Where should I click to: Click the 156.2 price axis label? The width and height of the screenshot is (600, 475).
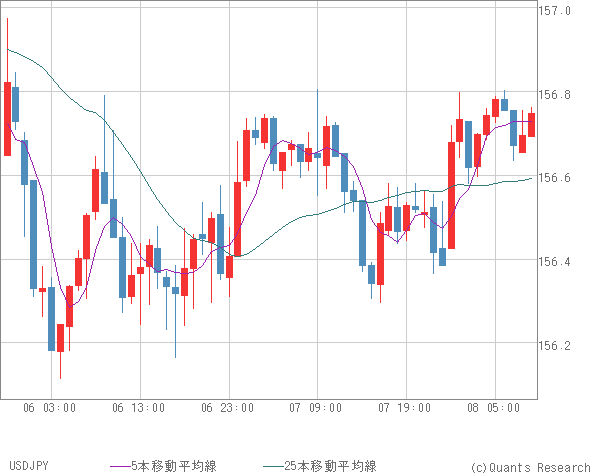554,346
